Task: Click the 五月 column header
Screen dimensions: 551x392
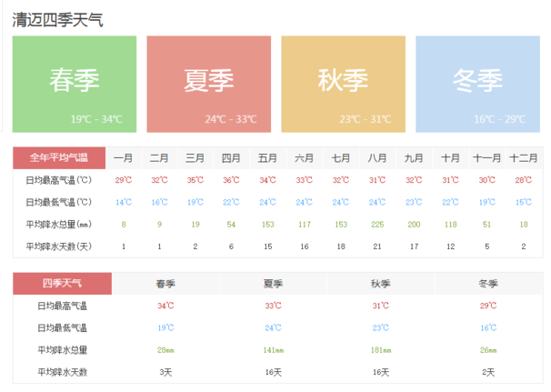Action: (267, 158)
